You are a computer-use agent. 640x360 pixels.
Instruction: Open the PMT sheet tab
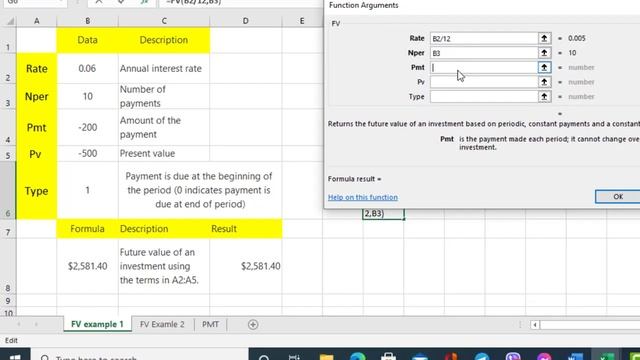[211, 324]
